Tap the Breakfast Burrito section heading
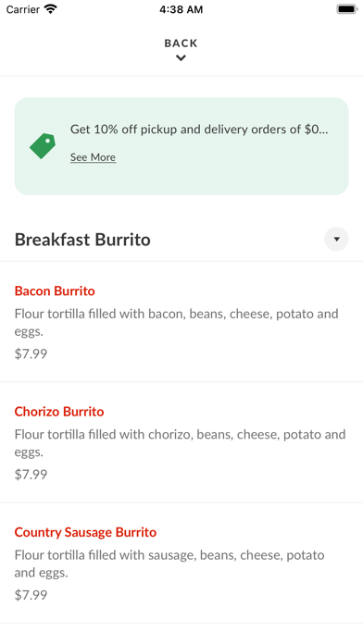The height and width of the screenshot is (644, 363). [82, 240]
